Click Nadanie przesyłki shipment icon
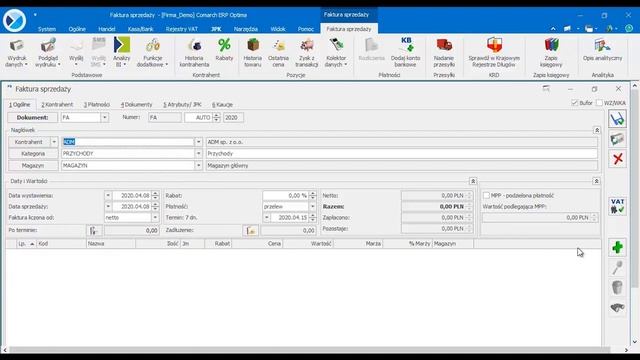 (444, 53)
